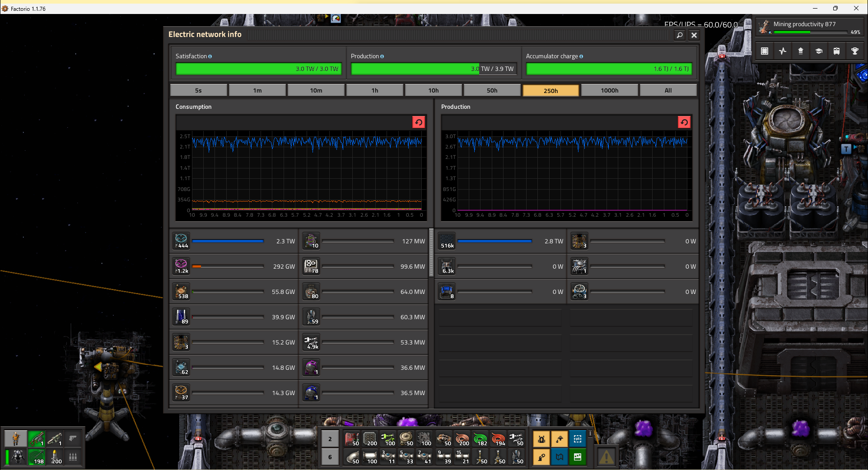Viewport: 868px width, 470px height.
Task: Switch graph range to 10h
Action: [x=434, y=90]
